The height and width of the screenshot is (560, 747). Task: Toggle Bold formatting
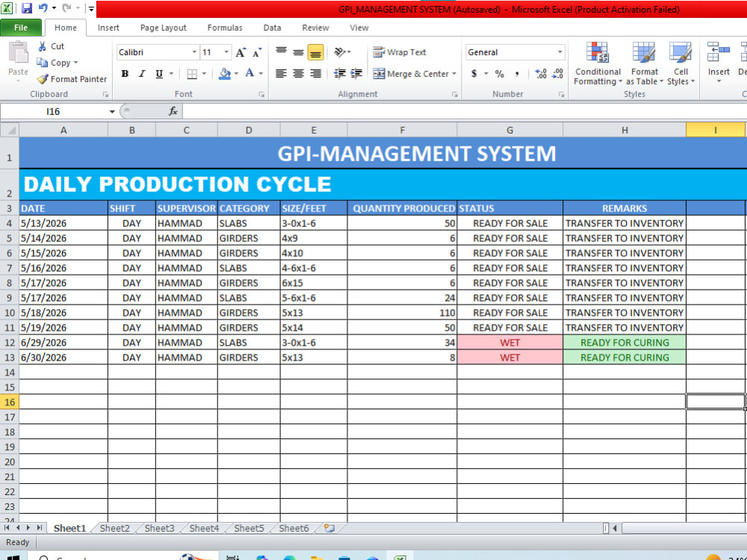point(125,74)
